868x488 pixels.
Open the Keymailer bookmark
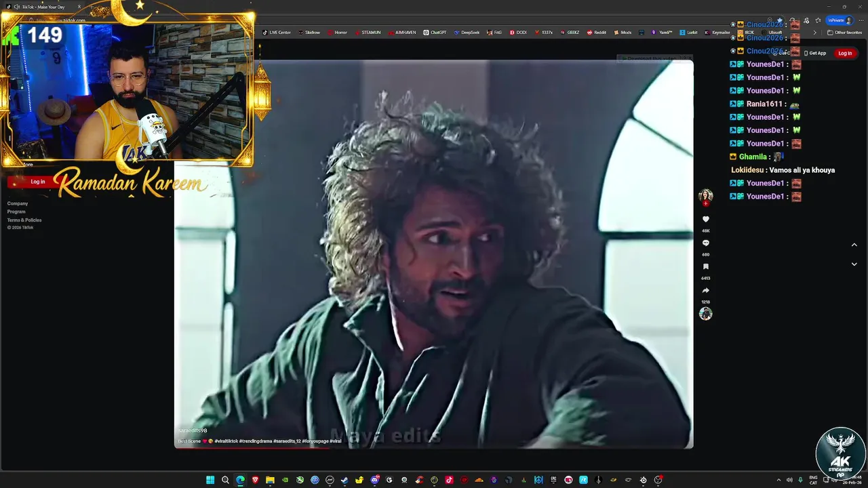coord(717,32)
